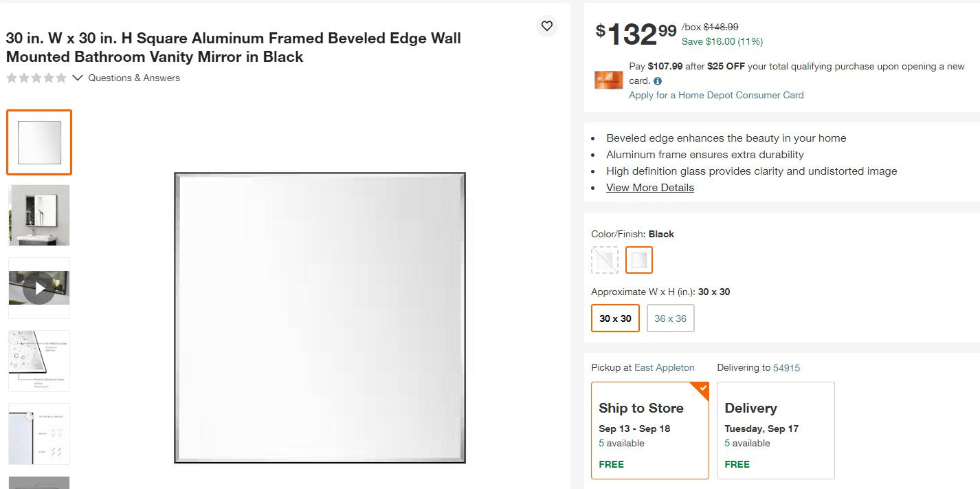Select the 36 x 36 size option
Image resolution: width=980 pixels, height=489 pixels.
pyautogui.click(x=670, y=318)
